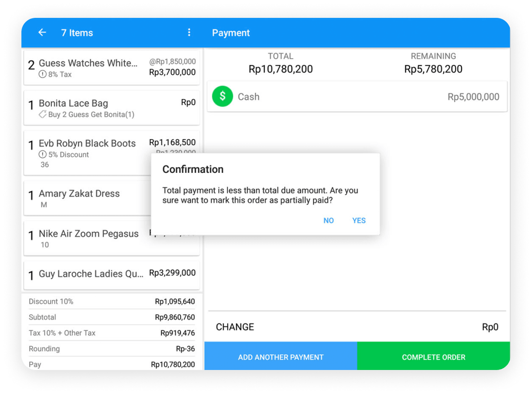Viewport: 532px width, 395px height.
Task: Click the Buy 2 Guess promo tag icon
Action: [x=43, y=114]
